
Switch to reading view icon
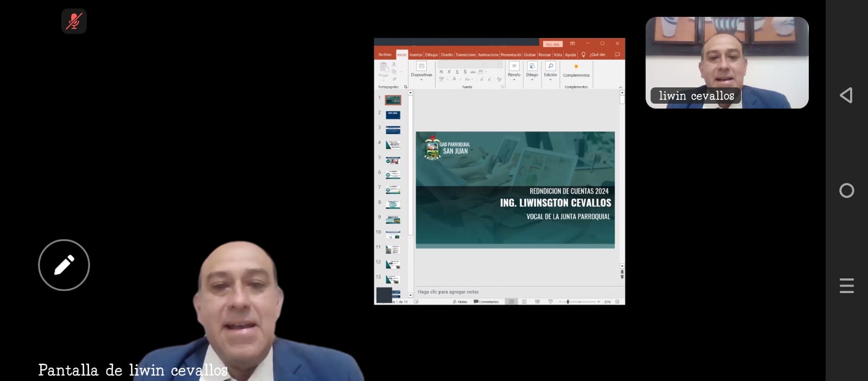point(537,302)
